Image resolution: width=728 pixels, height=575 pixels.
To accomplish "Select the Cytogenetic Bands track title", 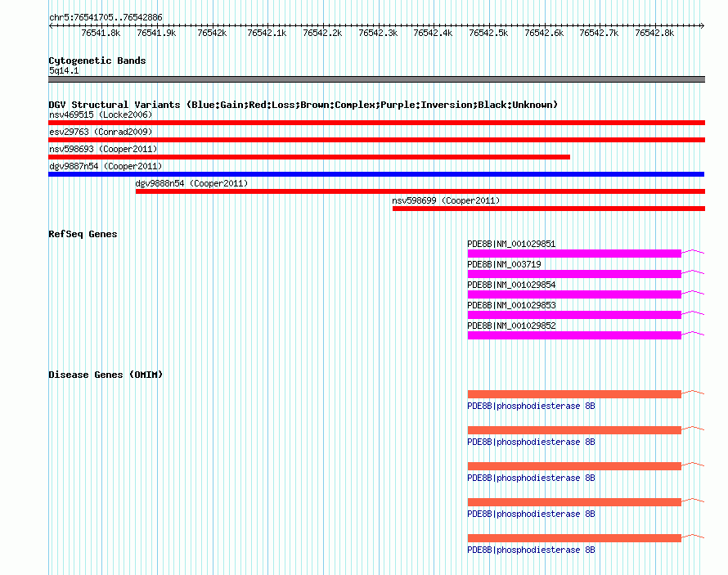I will pyautogui.click(x=97, y=61).
